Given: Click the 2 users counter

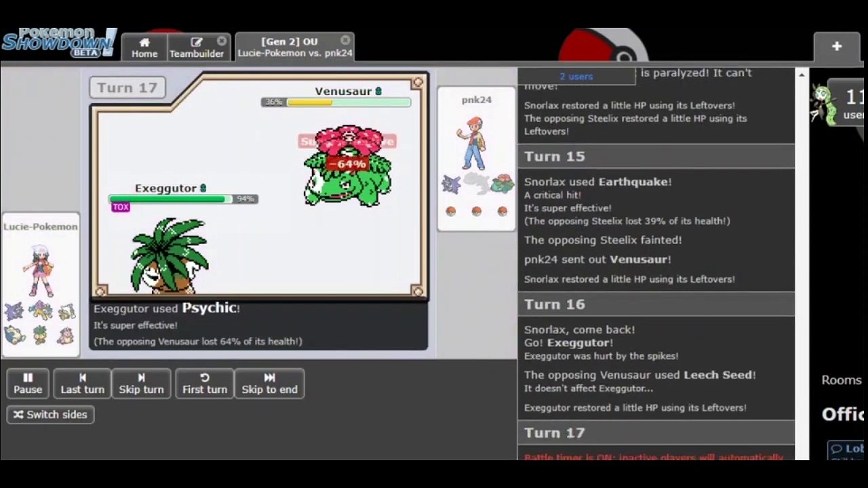Looking at the screenshot, I should [576, 77].
